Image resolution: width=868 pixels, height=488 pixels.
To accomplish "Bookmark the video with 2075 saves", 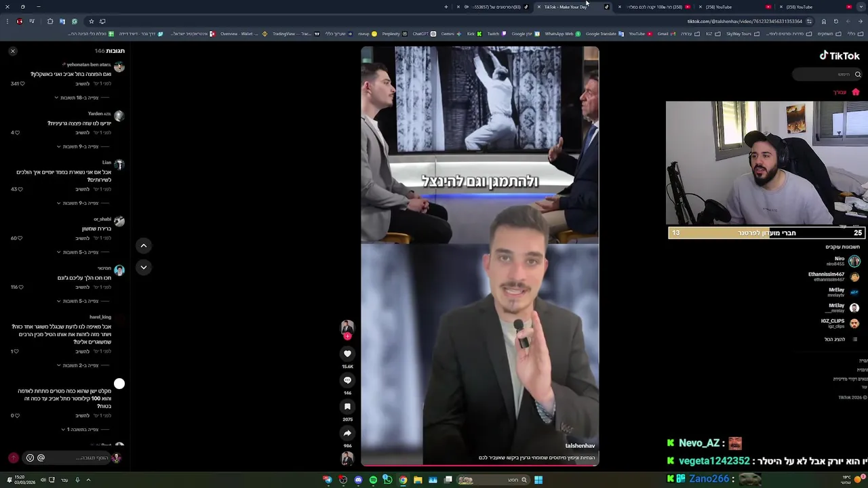I will click(x=347, y=407).
